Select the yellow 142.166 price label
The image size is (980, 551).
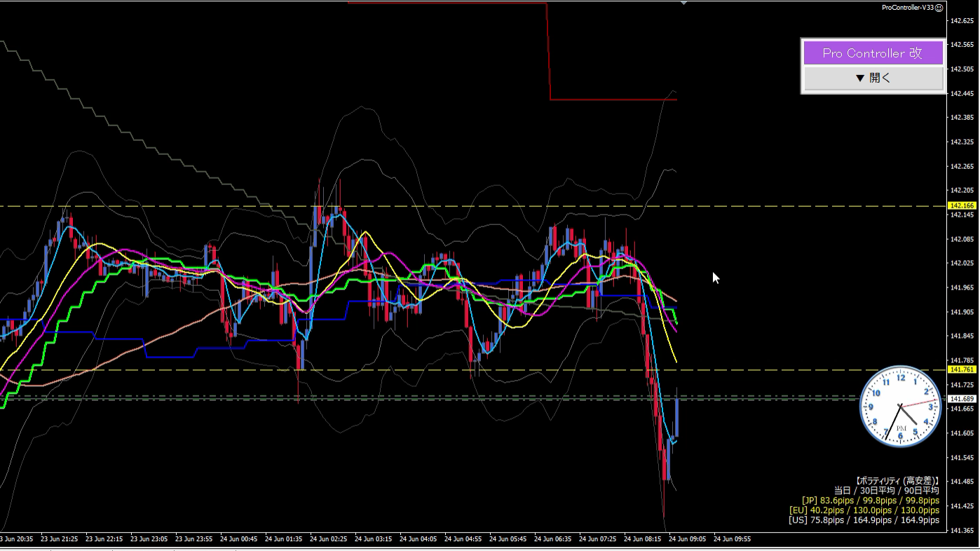pyautogui.click(x=962, y=206)
